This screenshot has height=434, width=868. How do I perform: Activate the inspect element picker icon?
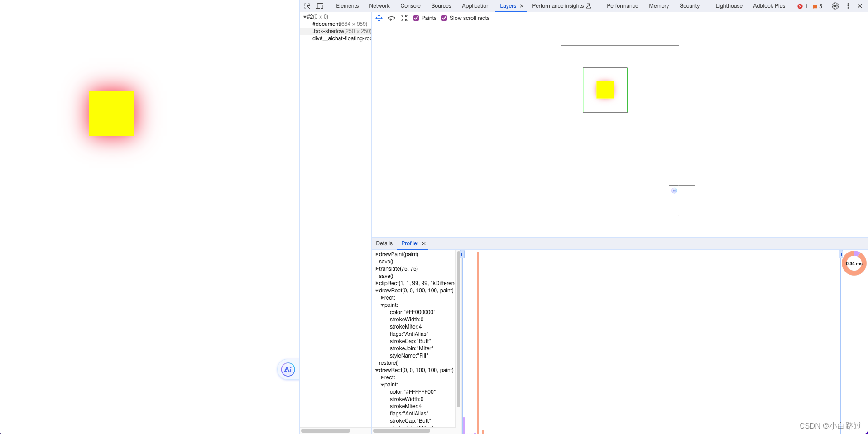[x=307, y=6]
